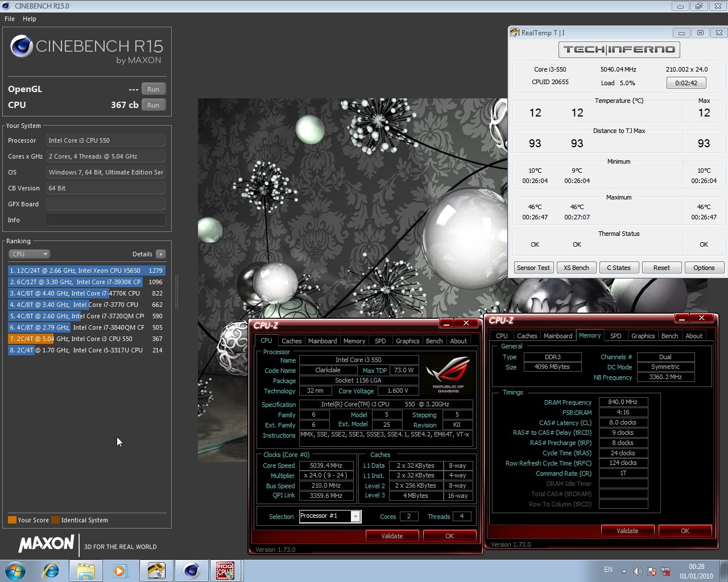Viewport: 728px width, 582px height.
Task: Run the CPU benchmark
Action: [153, 105]
